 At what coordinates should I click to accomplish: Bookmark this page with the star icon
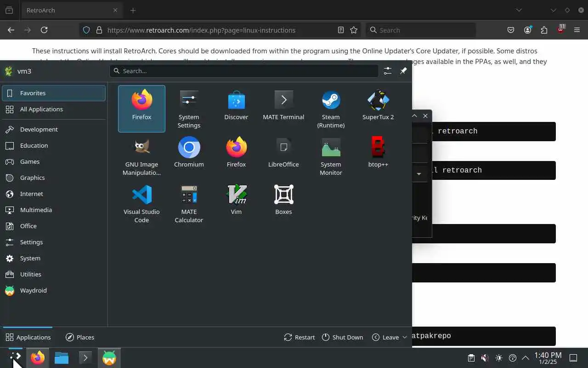[x=354, y=30]
